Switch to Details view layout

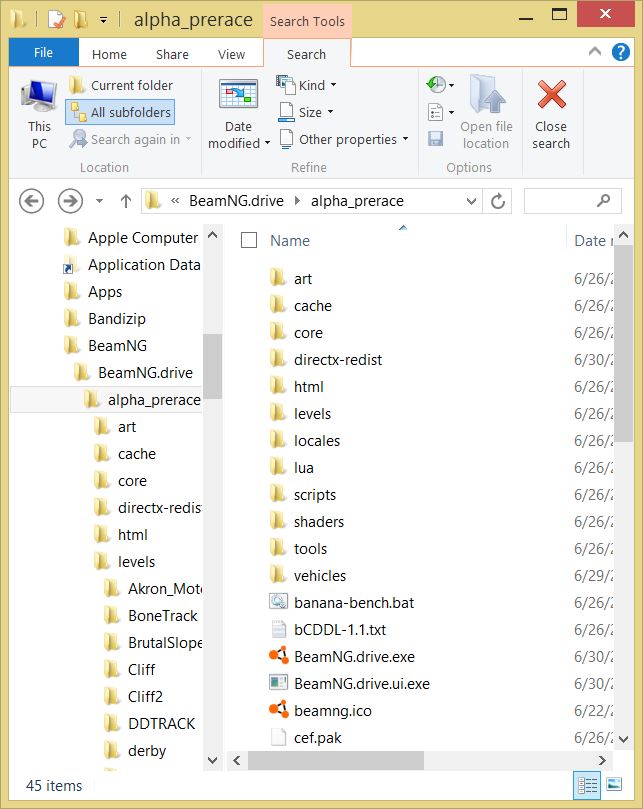[587, 785]
